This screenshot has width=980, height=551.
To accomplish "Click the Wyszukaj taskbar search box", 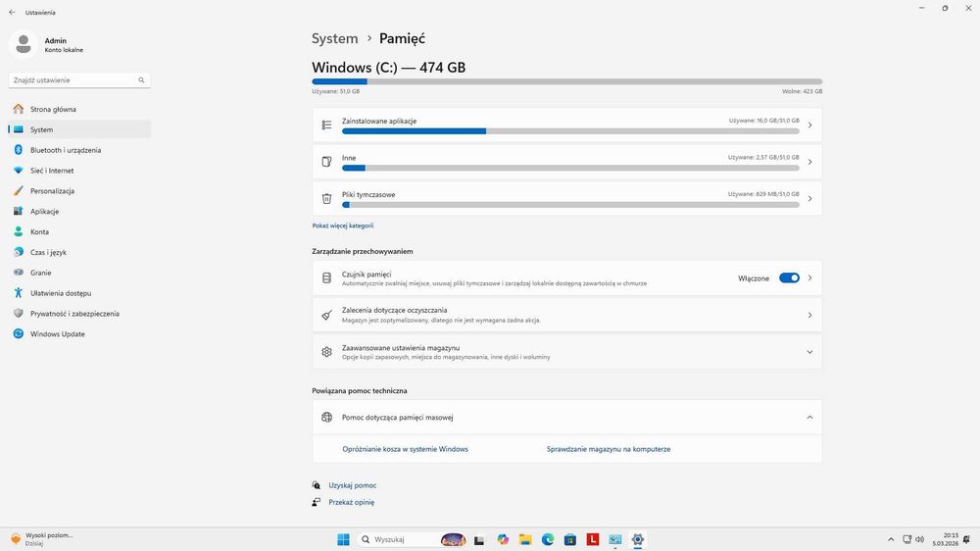I will click(x=412, y=539).
